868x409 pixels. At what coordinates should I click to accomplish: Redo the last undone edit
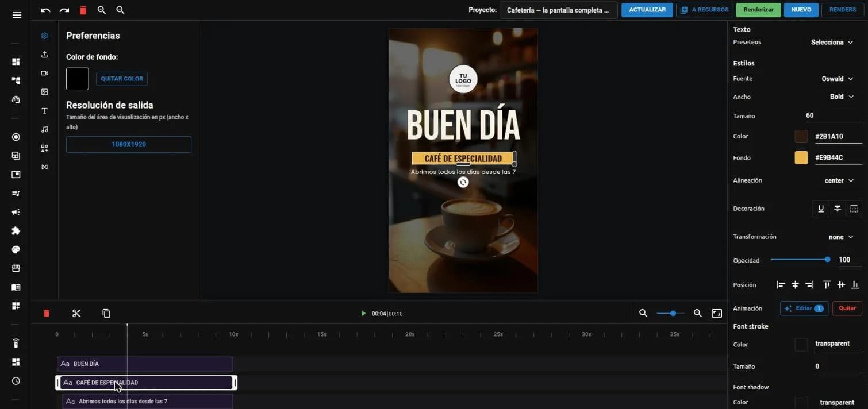click(x=64, y=10)
